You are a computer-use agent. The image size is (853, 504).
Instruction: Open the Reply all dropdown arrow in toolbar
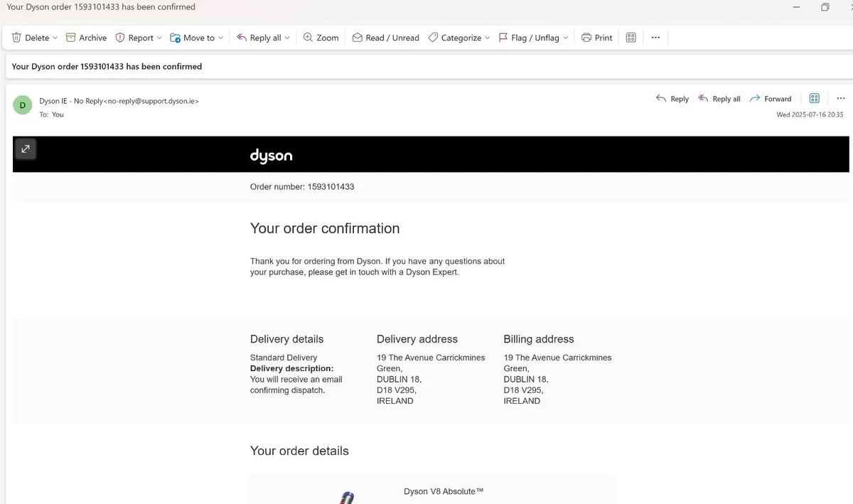[x=287, y=38]
